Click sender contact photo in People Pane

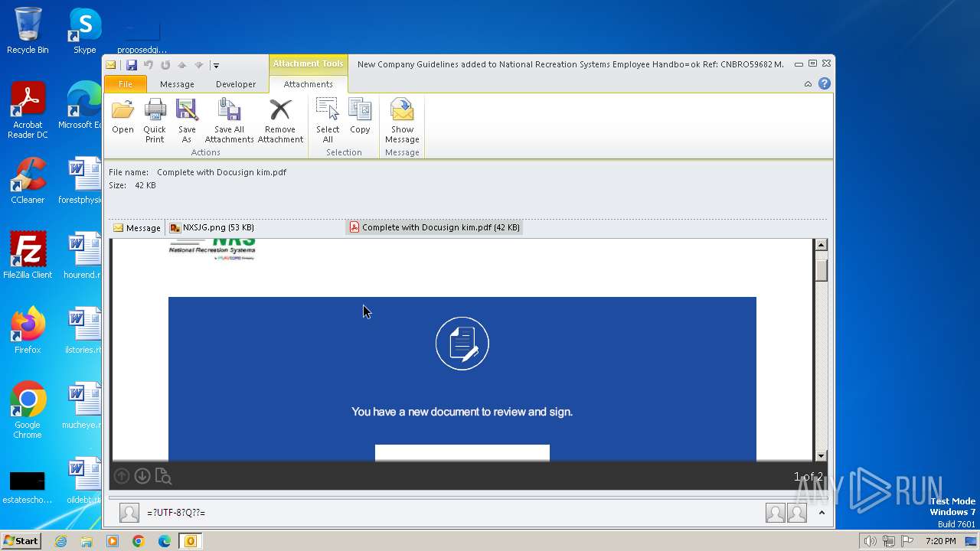point(129,513)
